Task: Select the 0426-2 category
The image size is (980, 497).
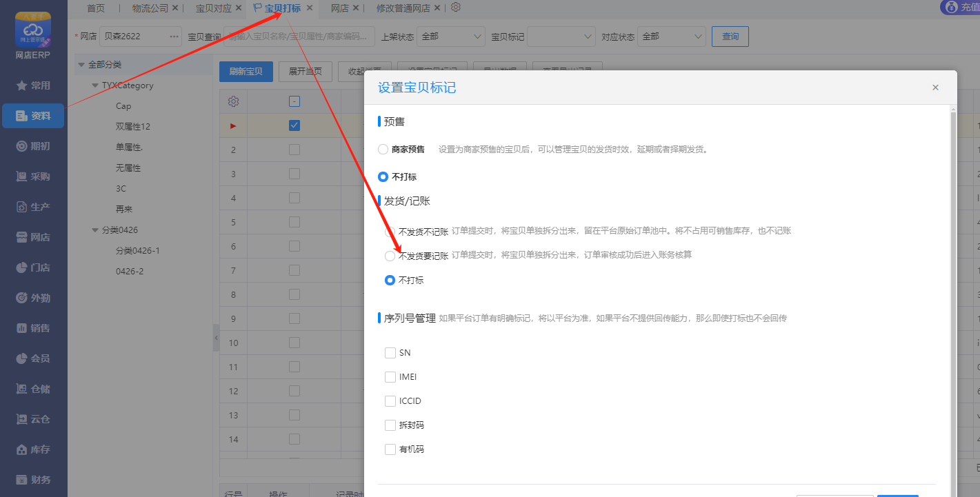Action: [130, 272]
